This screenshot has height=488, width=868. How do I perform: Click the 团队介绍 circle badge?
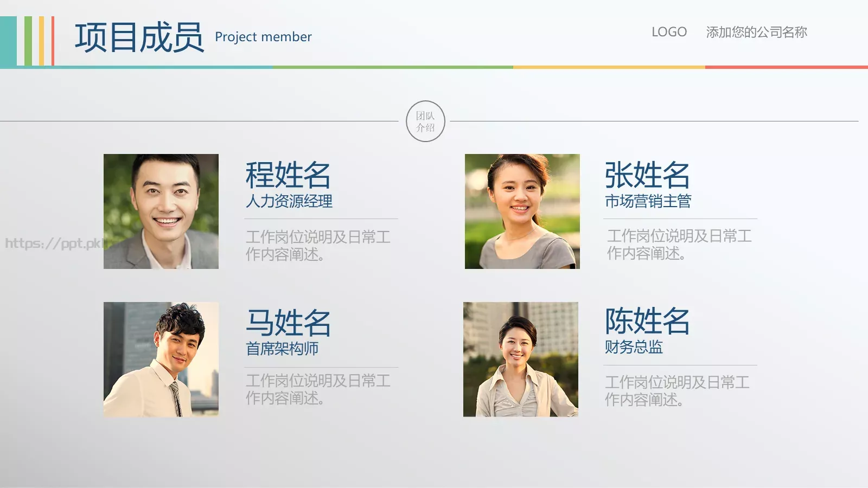425,121
